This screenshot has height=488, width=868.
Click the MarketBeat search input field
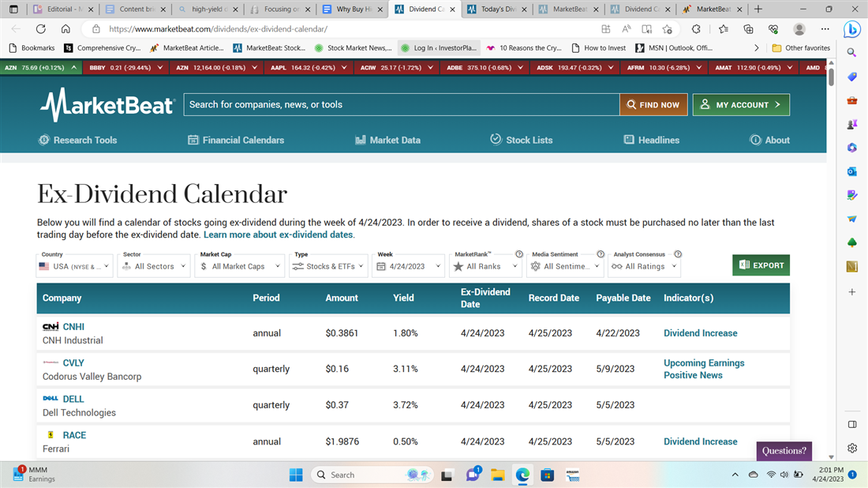click(x=402, y=105)
